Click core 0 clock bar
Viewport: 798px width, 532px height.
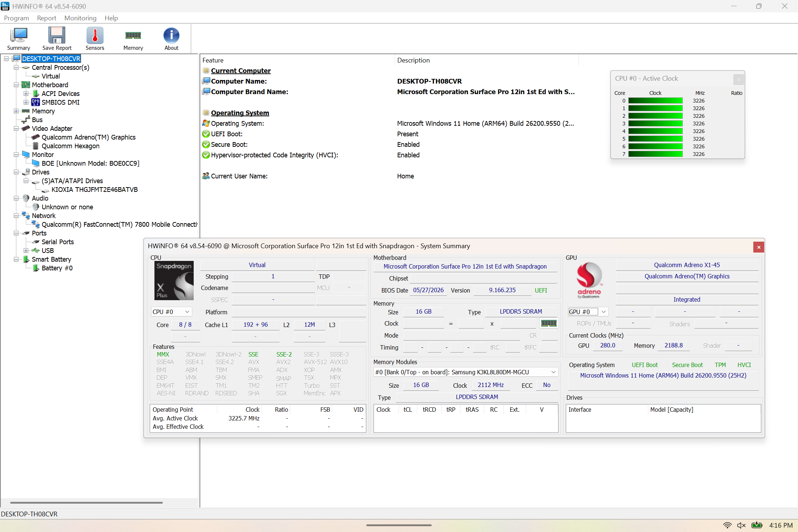[655, 101]
